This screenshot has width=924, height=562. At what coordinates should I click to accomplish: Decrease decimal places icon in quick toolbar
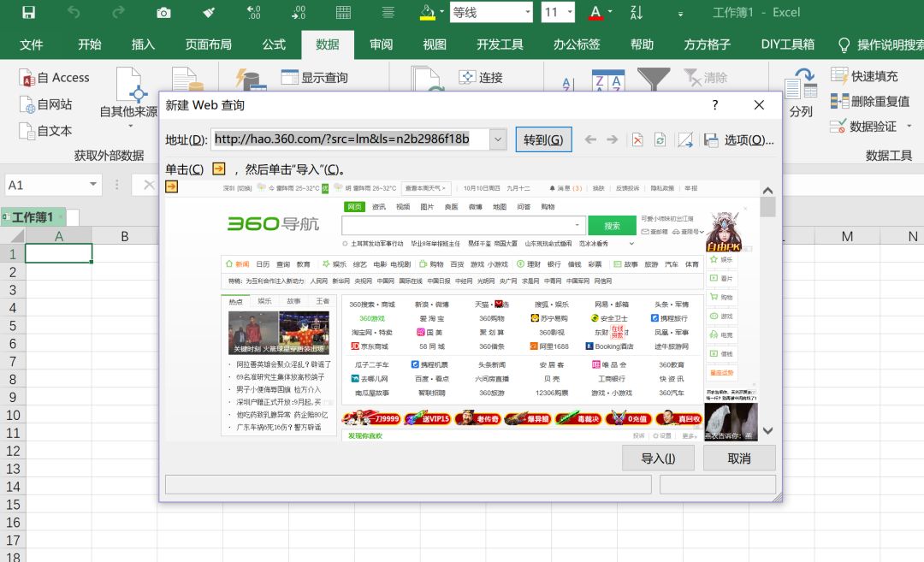(299, 12)
